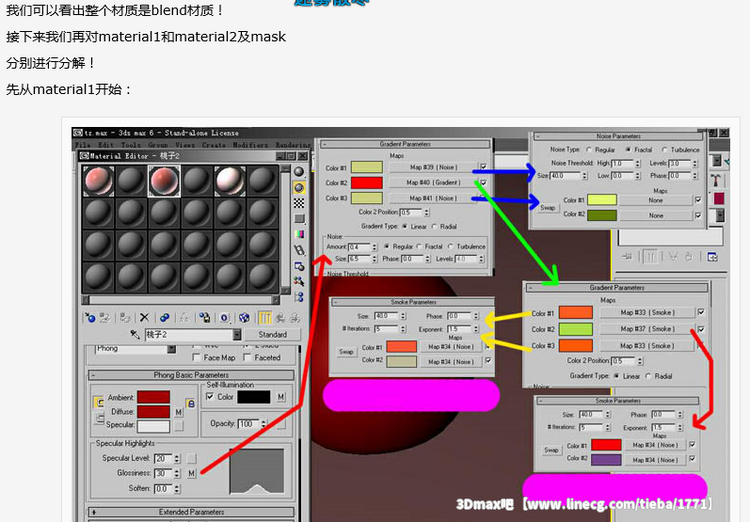Click the Material Effects Channel 0 icon
The height and width of the screenshot is (522, 750).
point(224,318)
